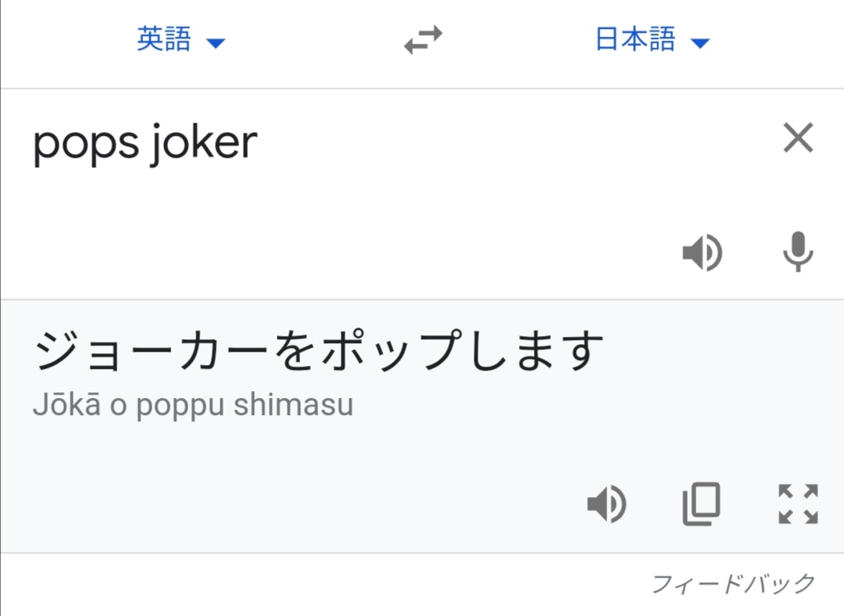Click the arrow beside 日本語
This screenshot has height=616, width=844.
pyautogui.click(x=700, y=43)
